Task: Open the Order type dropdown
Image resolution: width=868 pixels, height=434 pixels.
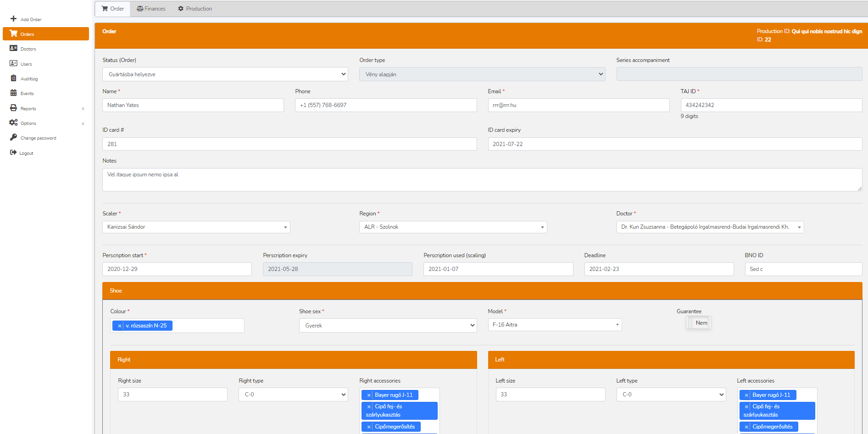Action: [x=482, y=74]
